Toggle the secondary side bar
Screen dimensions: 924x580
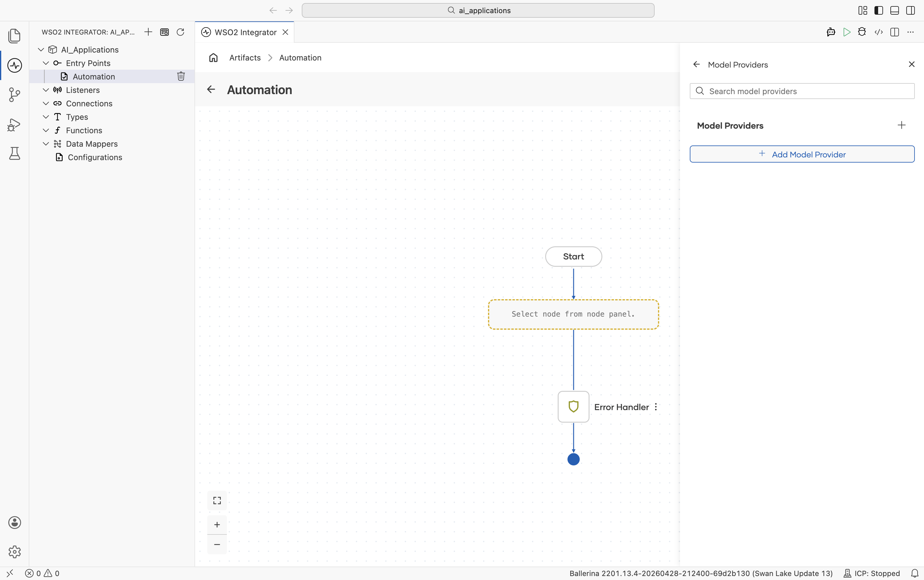point(911,10)
